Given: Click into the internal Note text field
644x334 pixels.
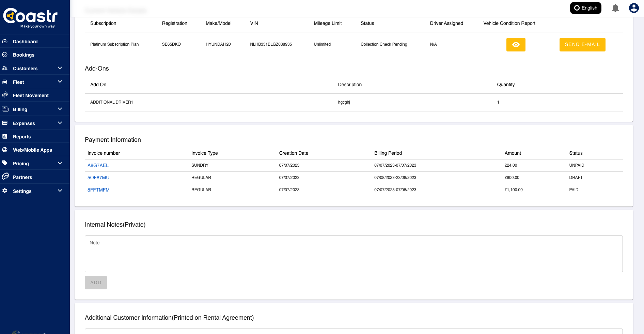Looking at the screenshot, I should pyautogui.click(x=354, y=254).
